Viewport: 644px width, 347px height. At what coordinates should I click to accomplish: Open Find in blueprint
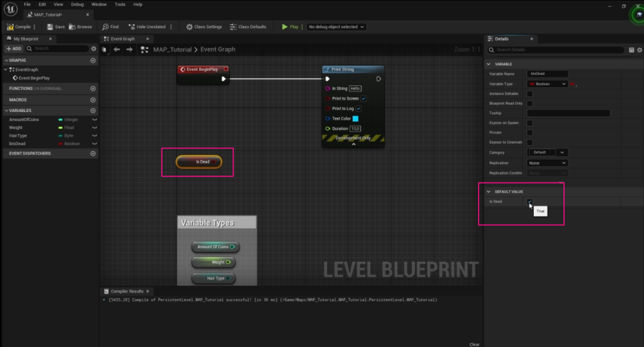111,27
